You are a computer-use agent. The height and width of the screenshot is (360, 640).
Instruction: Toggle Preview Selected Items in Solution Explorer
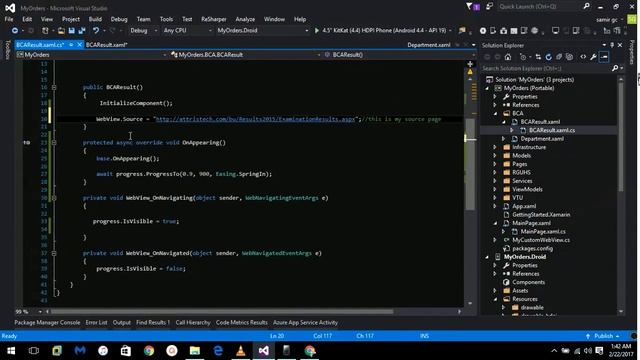click(604, 57)
